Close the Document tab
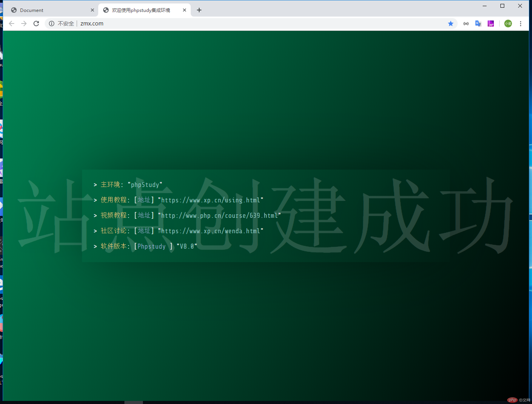 click(x=92, y=10)
